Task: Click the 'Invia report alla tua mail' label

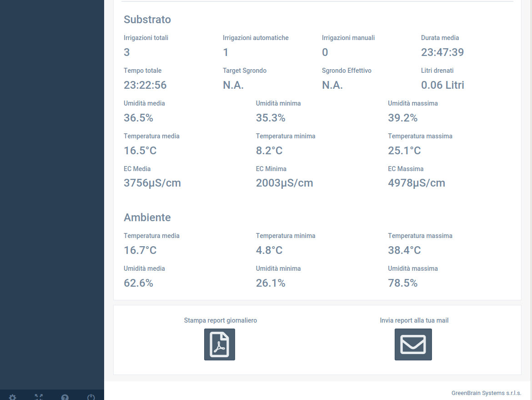Action: click(414, 320)
